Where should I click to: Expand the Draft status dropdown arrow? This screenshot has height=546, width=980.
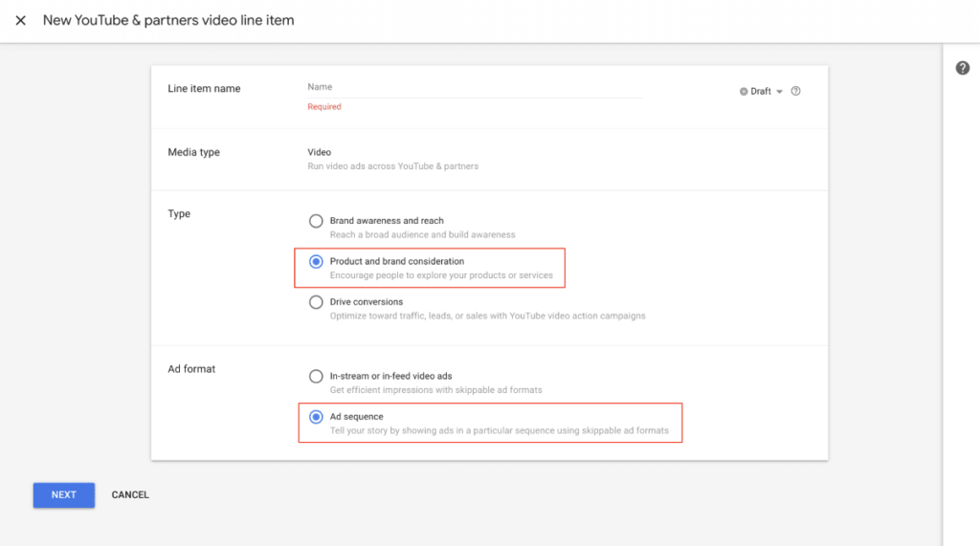pos(779,92)
